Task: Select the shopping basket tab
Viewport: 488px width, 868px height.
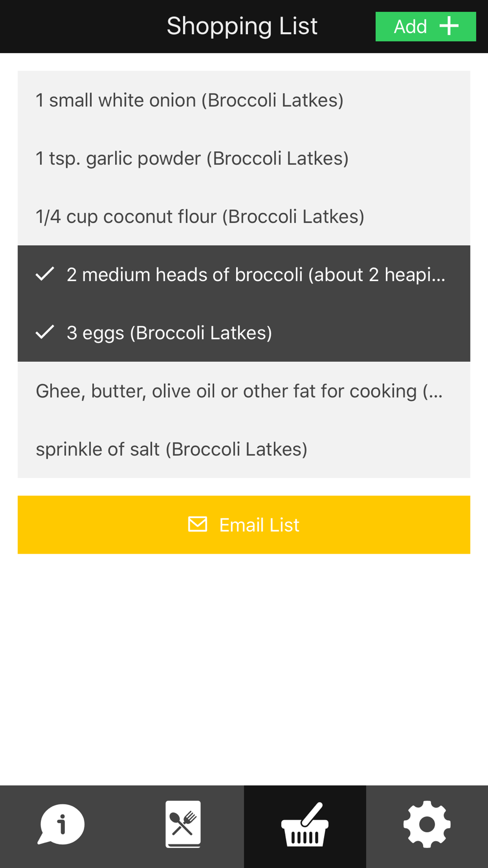Action: coord(305,825)
